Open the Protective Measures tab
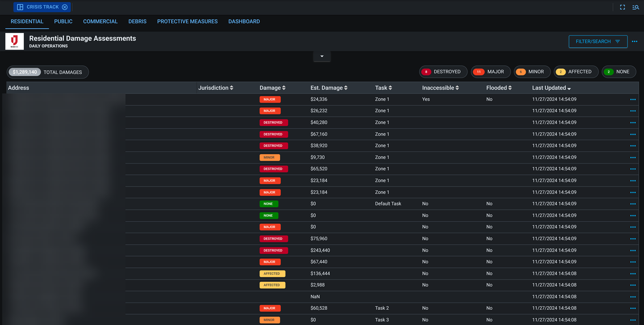The height and width of the screenshot is (325, 644). click(187, 21)
